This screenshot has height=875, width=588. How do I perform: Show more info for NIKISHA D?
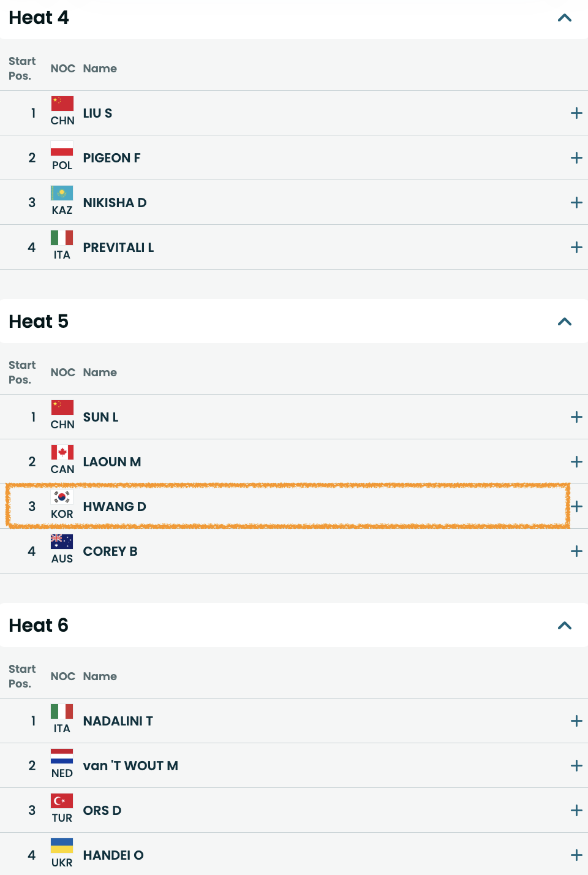pyautogui.click(x=576, y=203)
